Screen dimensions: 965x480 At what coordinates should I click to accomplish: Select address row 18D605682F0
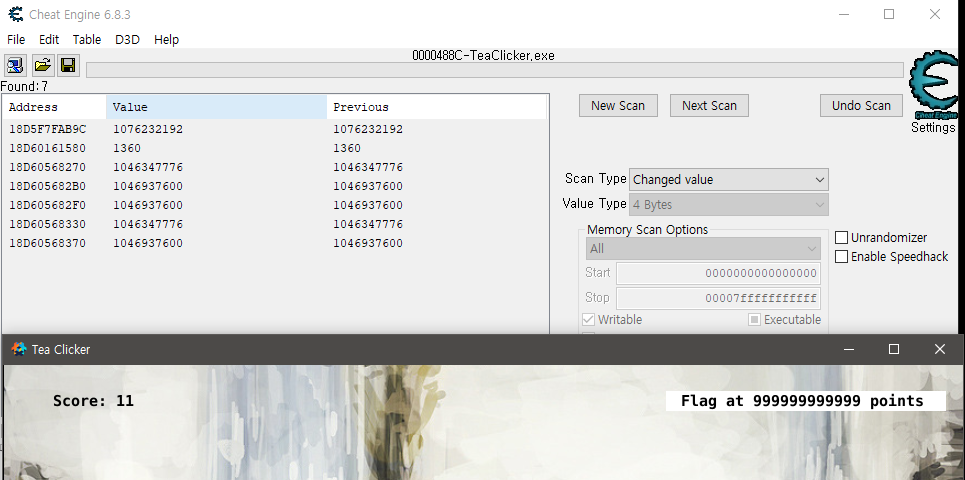274,205
